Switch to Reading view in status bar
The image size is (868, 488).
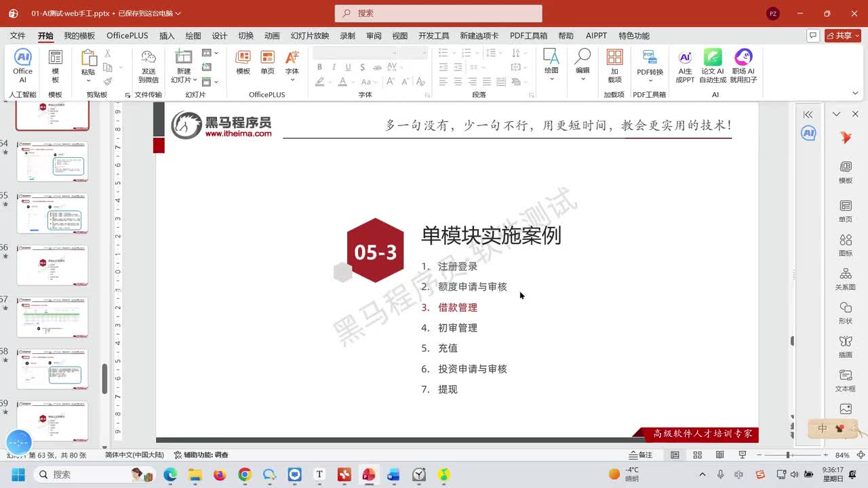pyautogui.click(x=719, y=455)
